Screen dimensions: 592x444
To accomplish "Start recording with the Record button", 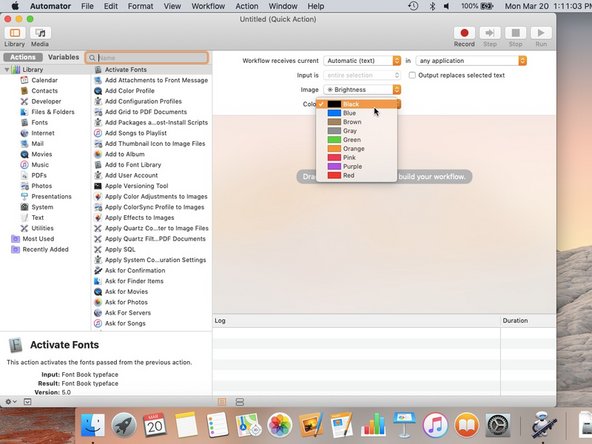I will (464, 33).
